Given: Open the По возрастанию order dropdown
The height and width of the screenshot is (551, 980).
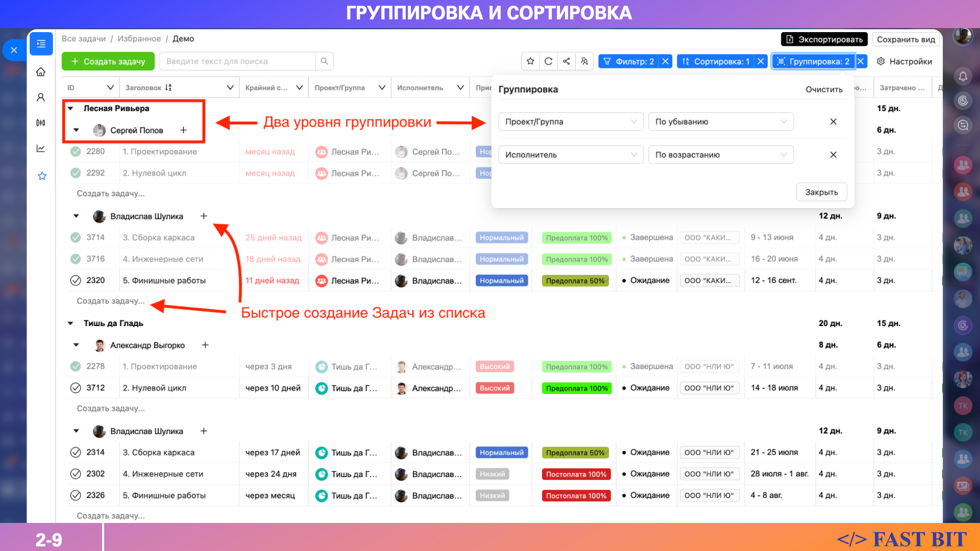Looking at the screenshot, I should point(720,155).
